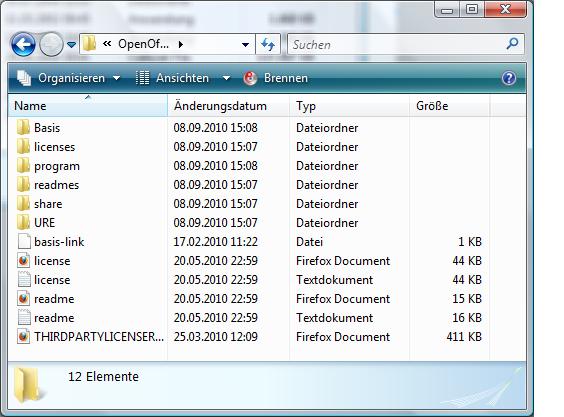Sort by the Änderungsdatum column header
The height and width of the screenshot is (417, 564).
pos(228,106)
